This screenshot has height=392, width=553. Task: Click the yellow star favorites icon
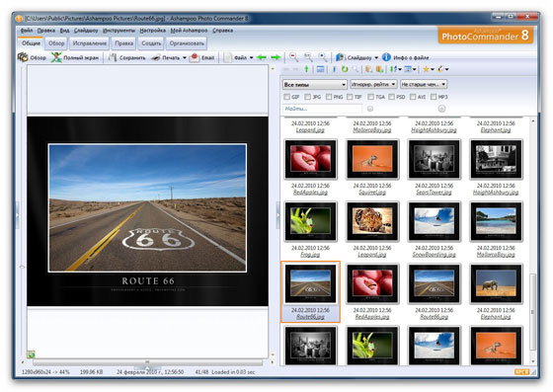pyautogui.click(x=426, y=69)
